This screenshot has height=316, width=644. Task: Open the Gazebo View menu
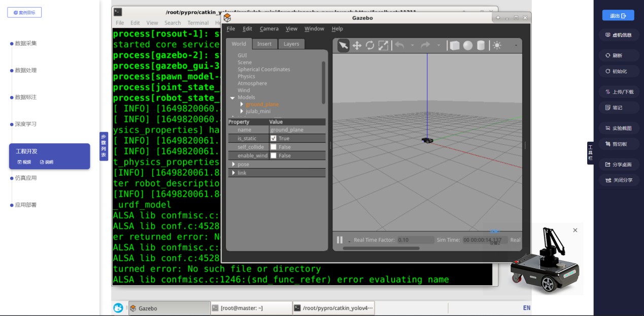[291, 29]
